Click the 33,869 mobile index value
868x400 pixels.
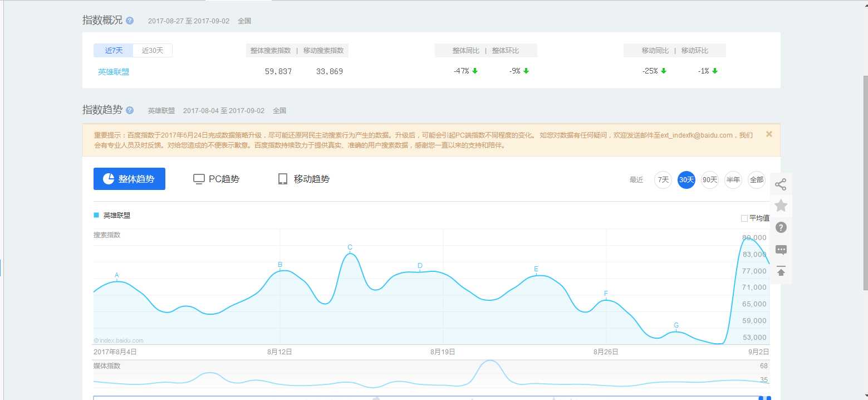click(x=330, y=71)
